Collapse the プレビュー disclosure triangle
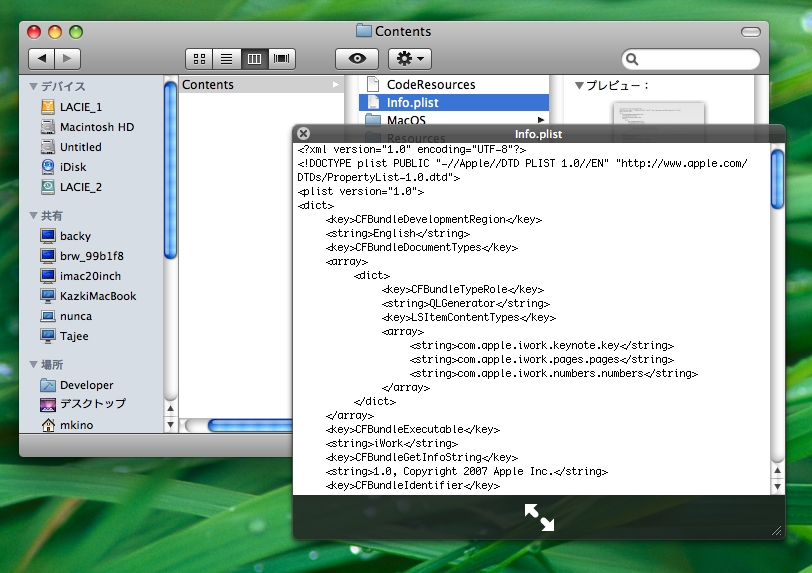Image resolution: width=812 pixels, height=573 pixels. 579,86
